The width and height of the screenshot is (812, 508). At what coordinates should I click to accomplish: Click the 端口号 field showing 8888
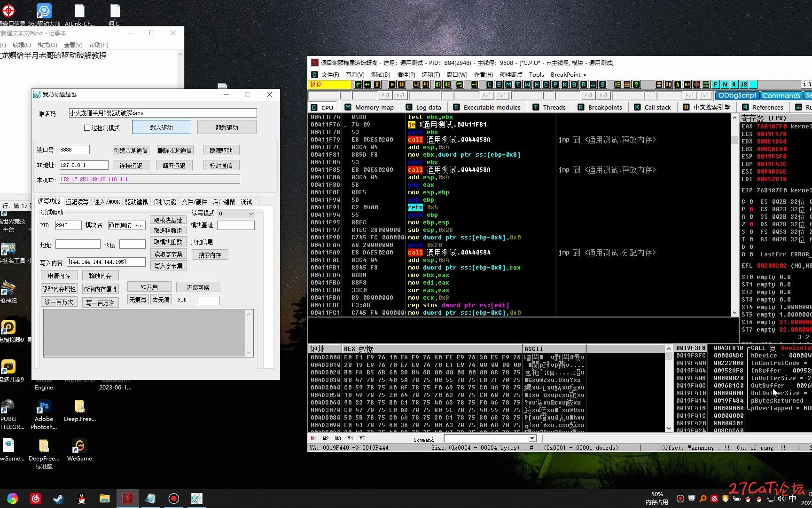(x=74, y=150)
